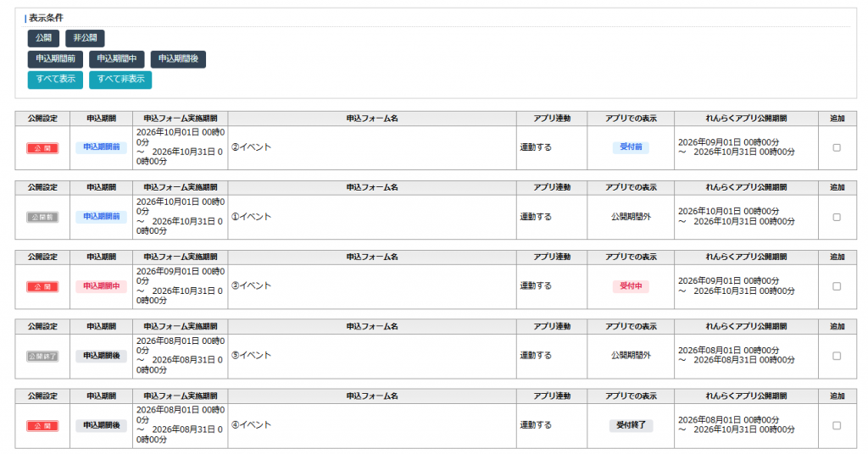868x454 pixels.
Task: Toggle the 申込期間中 filter button
Action: click(x=117, y=59)
